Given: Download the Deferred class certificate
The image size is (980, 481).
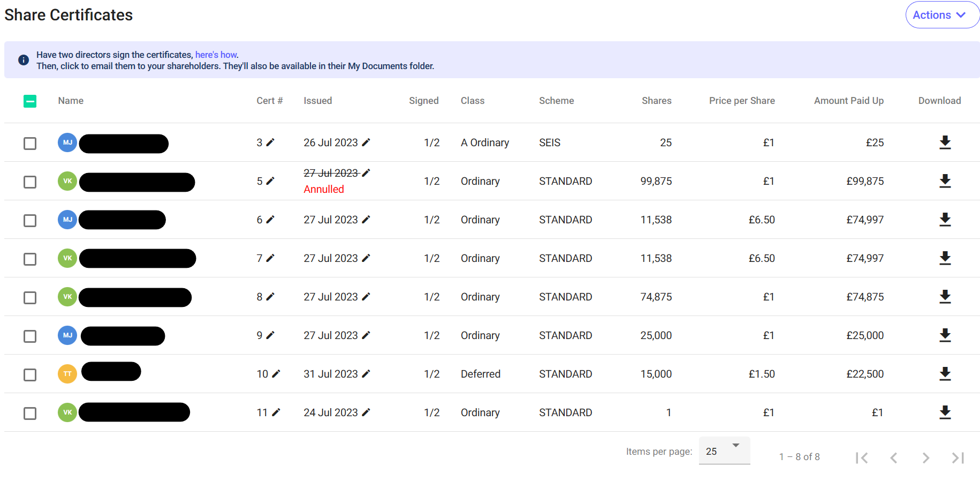Looking at the screenshot, I should 945,374.
